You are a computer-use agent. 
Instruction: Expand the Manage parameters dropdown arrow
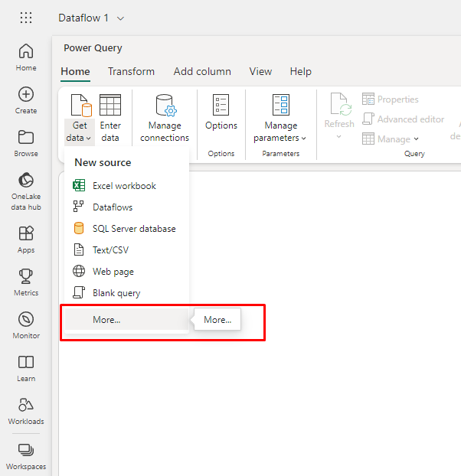304,139
